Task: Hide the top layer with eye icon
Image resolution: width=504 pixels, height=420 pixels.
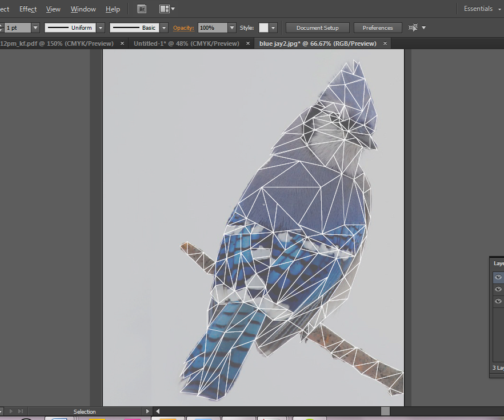Action: pos(498,277)
